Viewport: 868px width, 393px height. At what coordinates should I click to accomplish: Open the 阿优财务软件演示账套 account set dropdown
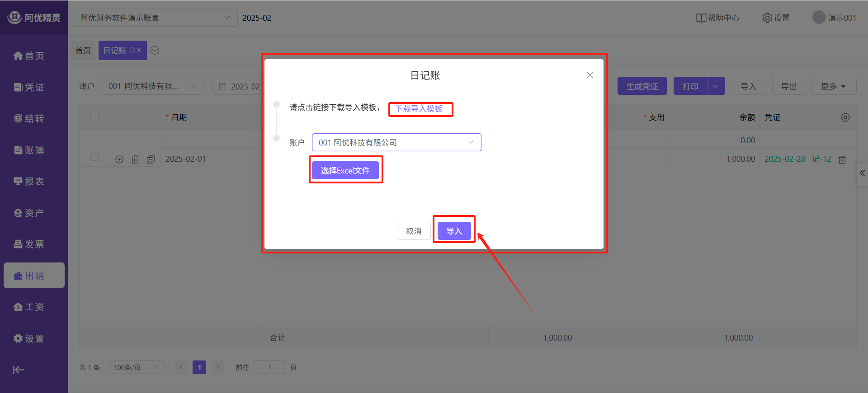(x=155, y=18)
